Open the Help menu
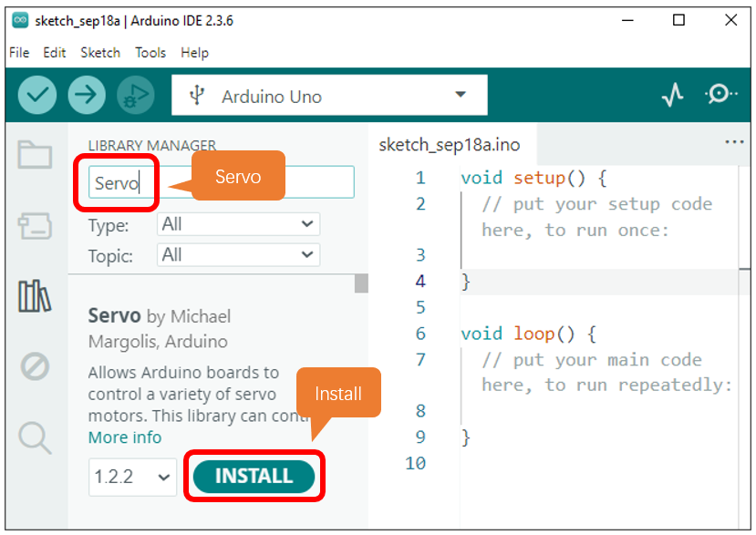The image size is (756, 535). click(195, 53)
